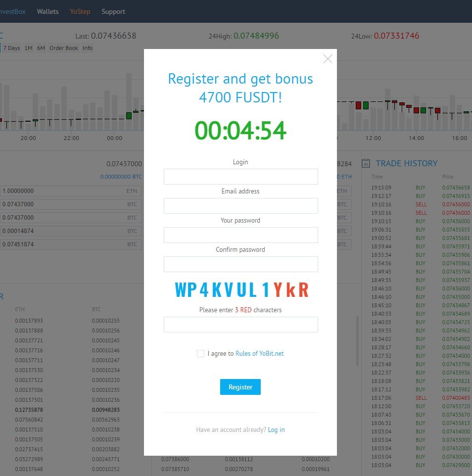Click the Trade History panel icon
The width and height of the screenshot is (472, 476).
[366, 163]
